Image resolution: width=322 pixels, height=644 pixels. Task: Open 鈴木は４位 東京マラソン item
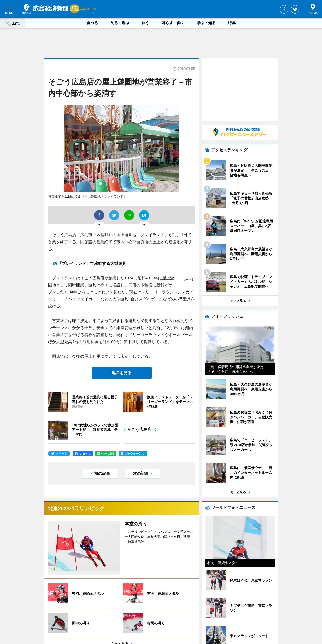click(240, 580)
